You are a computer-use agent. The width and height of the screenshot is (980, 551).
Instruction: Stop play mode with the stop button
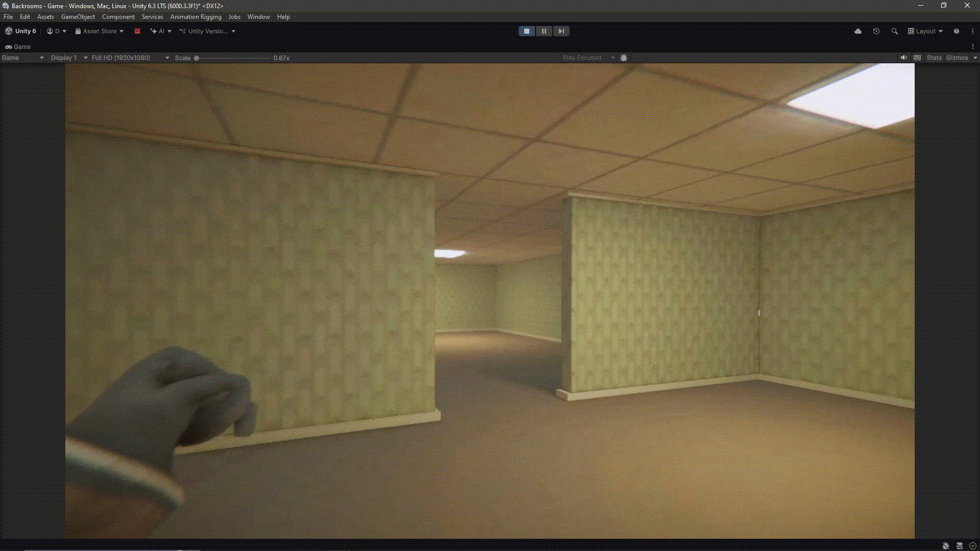point(526,31)
